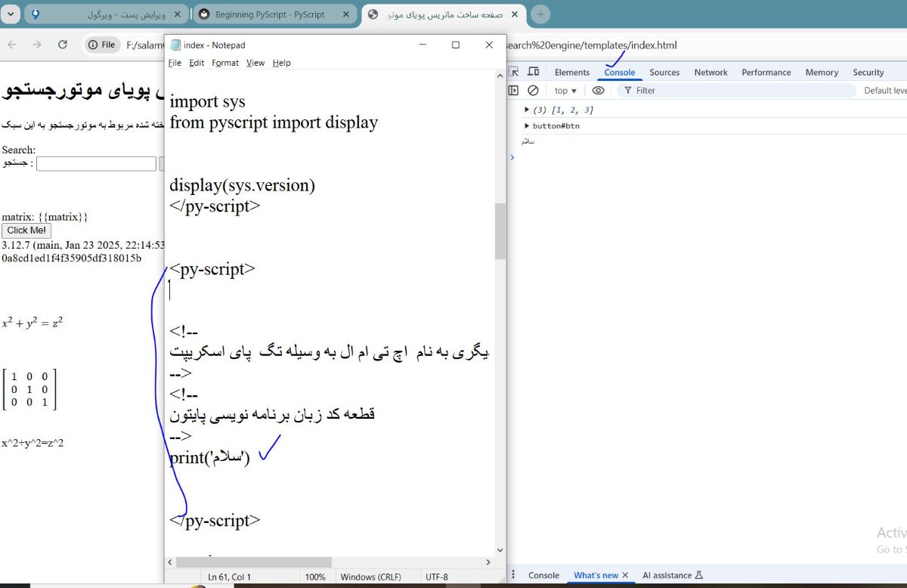Expand the (3) [1, 2, 3] array log

[x=527, y=108]
